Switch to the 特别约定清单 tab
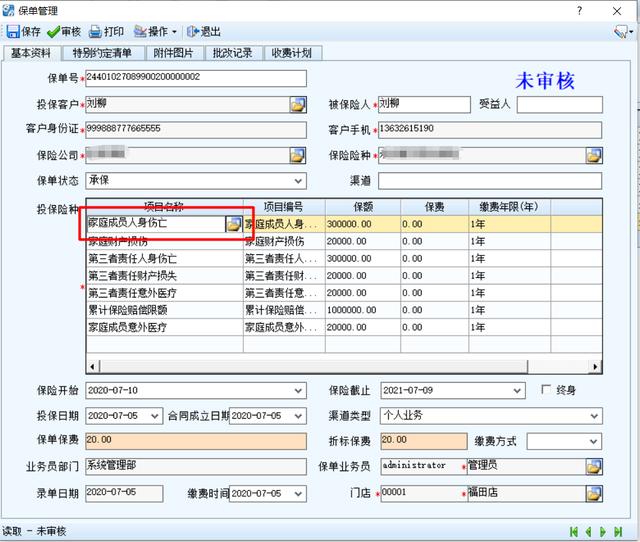This screenshot has height=542, width=640. (x=102, y=53)
